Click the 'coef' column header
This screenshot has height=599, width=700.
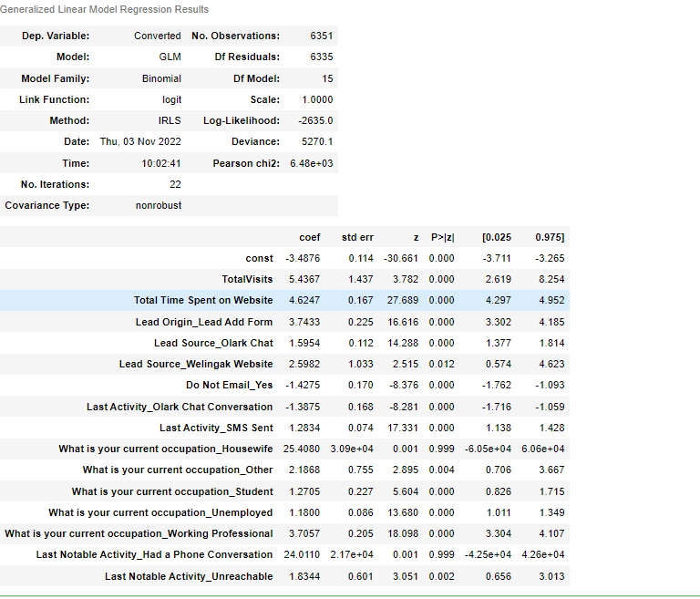[310, 237]
